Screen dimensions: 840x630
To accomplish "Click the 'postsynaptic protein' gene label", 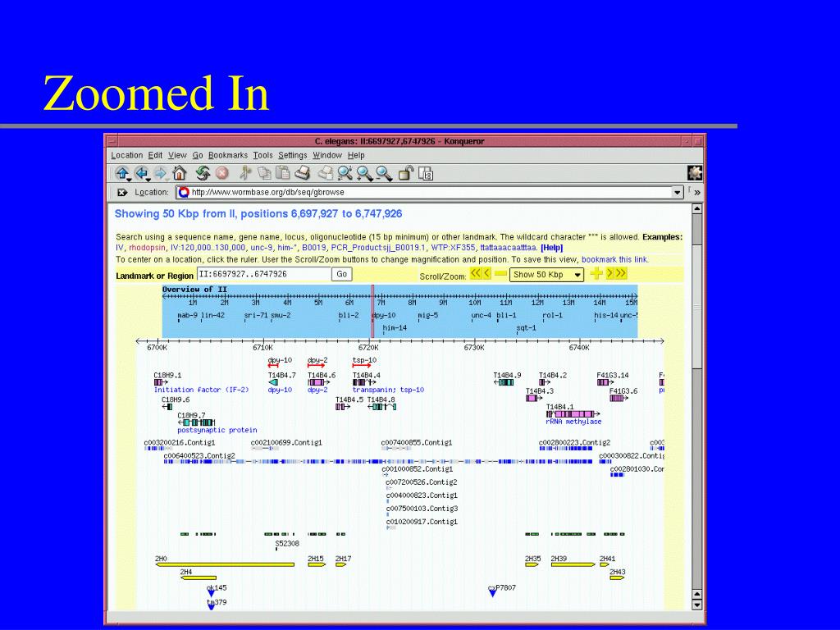I will point(217,430).
